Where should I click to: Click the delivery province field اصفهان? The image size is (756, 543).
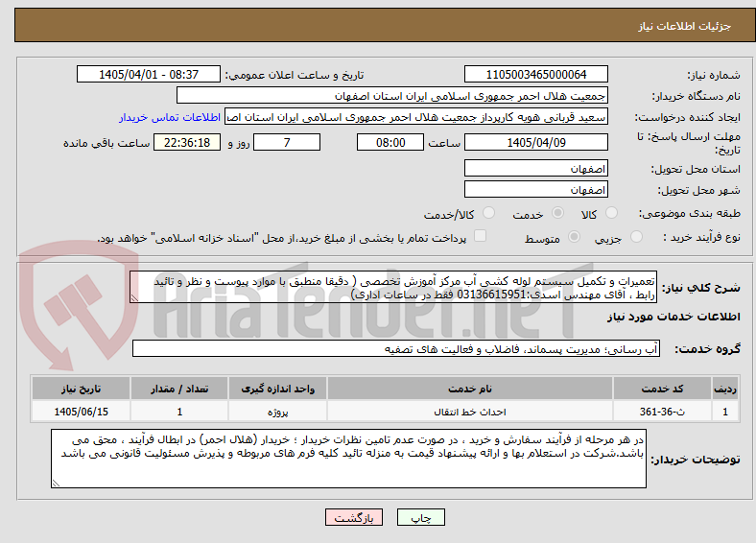535,168
